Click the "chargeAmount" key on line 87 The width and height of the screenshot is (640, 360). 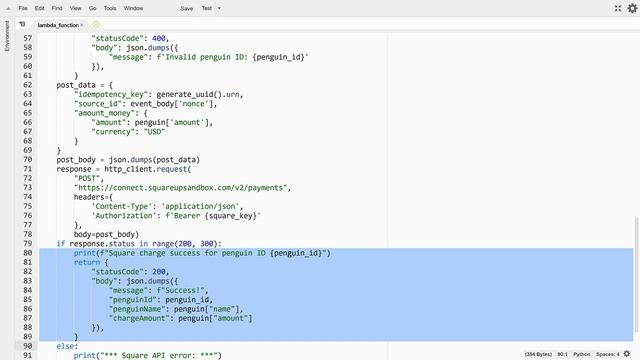pyautogui.click(x=139, y=318)
